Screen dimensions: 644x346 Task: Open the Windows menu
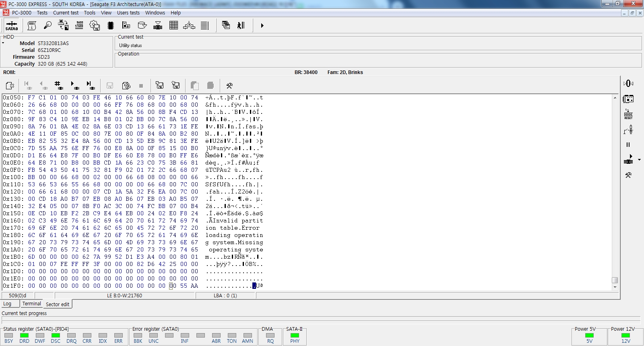coord(155,12)
